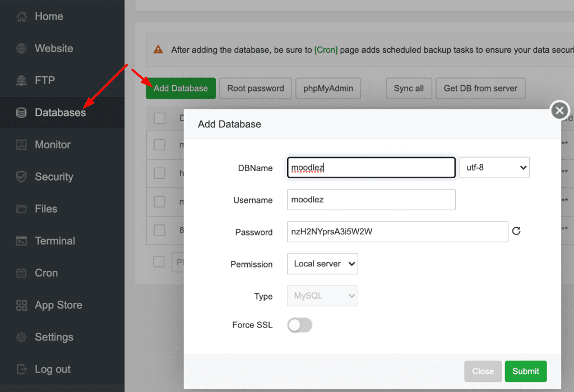Click the Databases stack icon

tap(22, 113)
